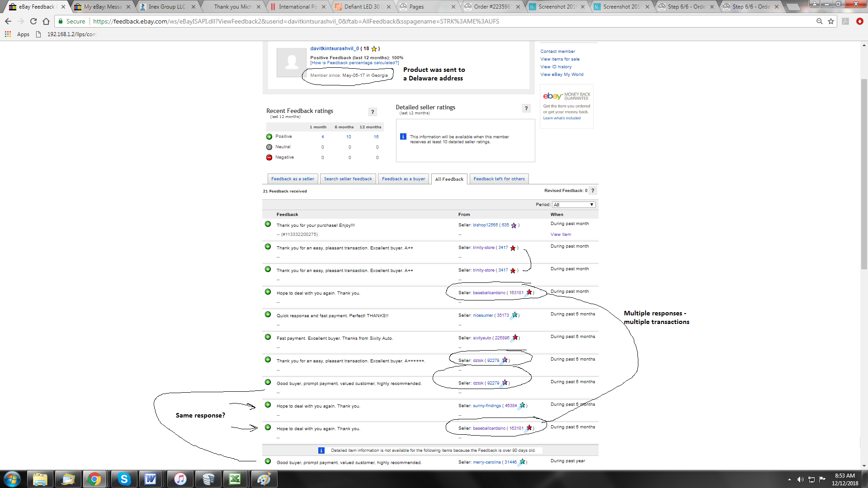
Task: Click Recent Feedback ratings help question icon
Action: [373, 112]
